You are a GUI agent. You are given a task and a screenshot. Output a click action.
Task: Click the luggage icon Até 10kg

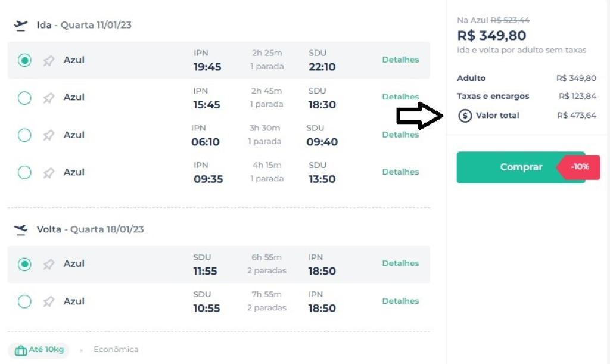coord(21,350)
